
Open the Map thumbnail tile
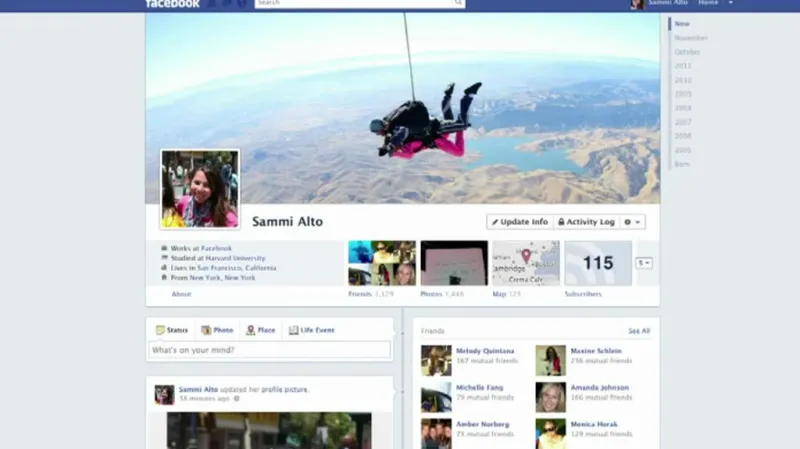click(526, 263)
